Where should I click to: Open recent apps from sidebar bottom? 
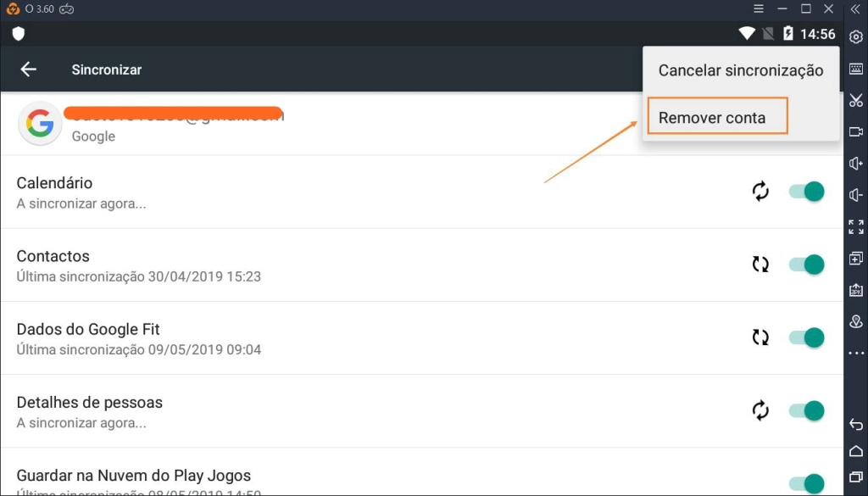[856, 476]
